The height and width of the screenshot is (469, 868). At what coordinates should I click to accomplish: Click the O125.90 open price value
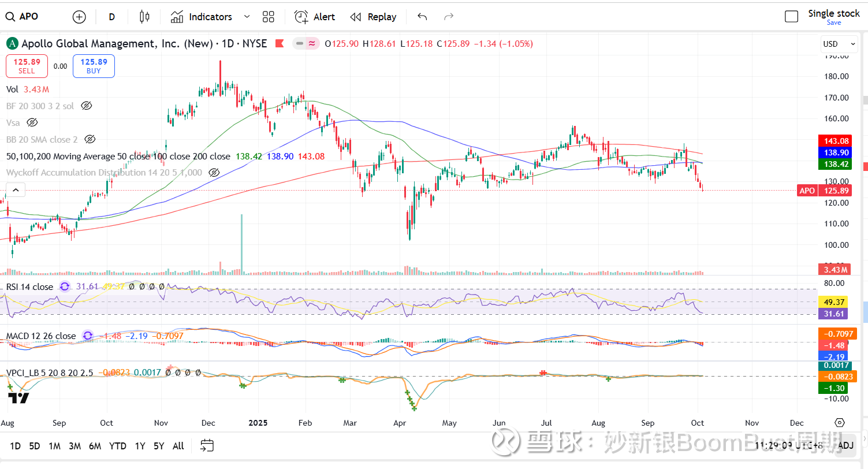pos(342,43)
